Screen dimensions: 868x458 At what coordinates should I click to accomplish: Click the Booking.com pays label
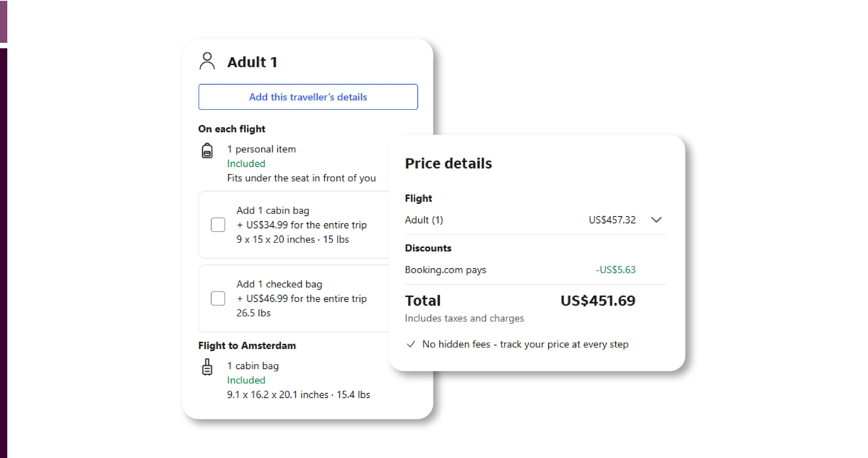(x=446, y=270)
